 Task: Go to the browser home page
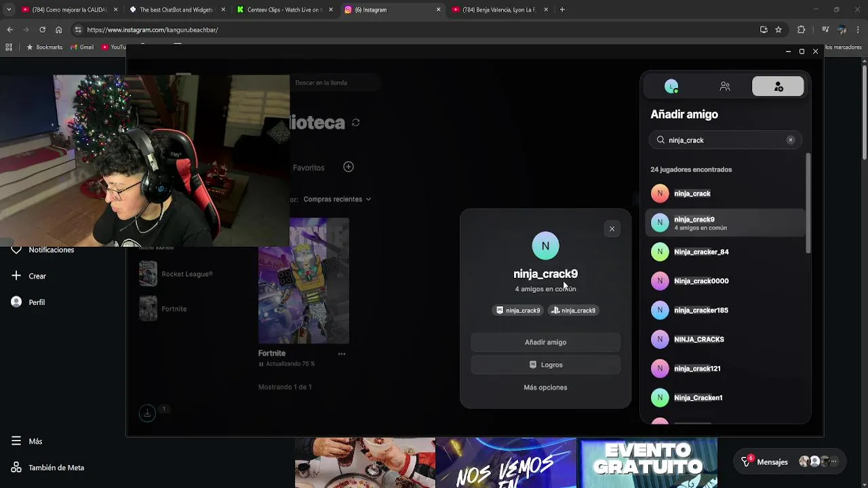pyautogui.click(x=58, y=30)
